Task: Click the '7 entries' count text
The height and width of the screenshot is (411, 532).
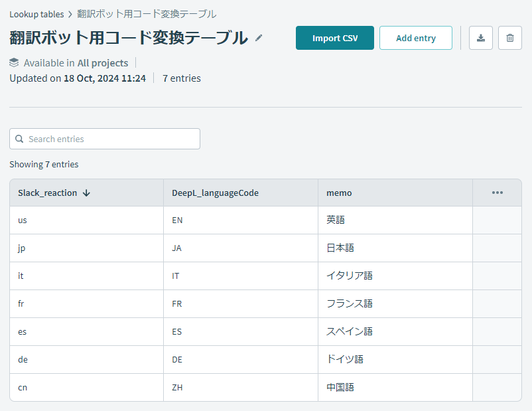Action: (x=182, y=78)
